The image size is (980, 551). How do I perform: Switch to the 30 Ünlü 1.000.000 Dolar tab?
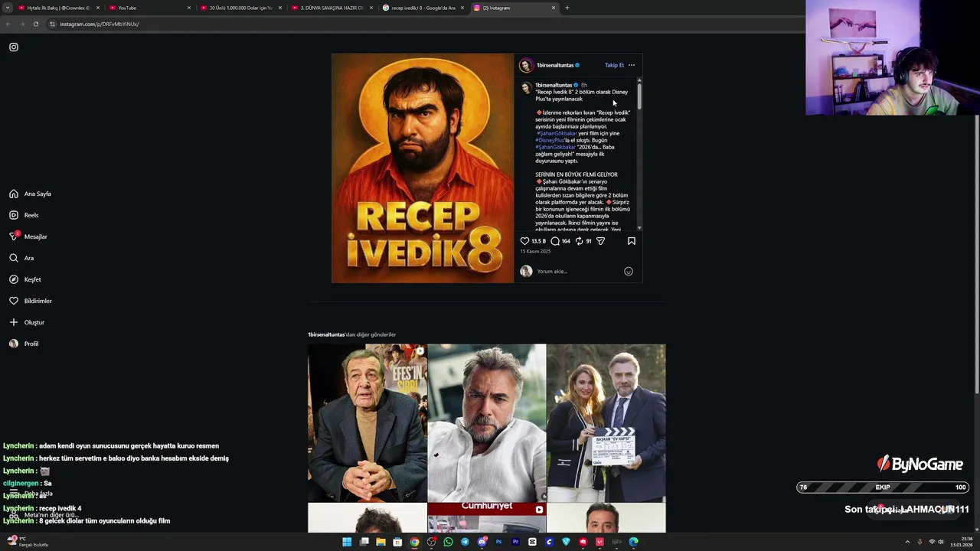[x=240, y=8]
